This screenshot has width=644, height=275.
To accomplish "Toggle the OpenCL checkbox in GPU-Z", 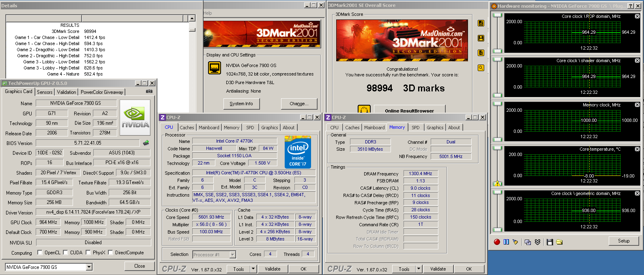I will (x=40, y=252).
